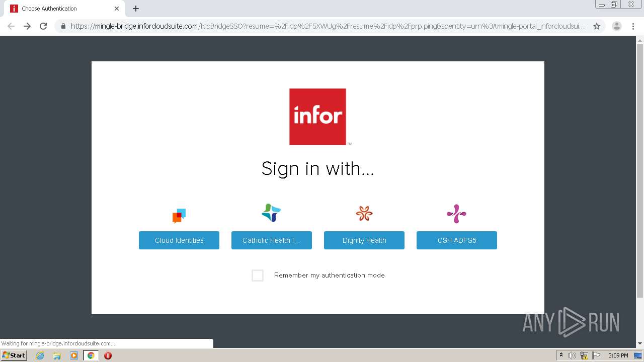
Task: Show hidden tray icons arrow
Action: click(x=561, y=355)
